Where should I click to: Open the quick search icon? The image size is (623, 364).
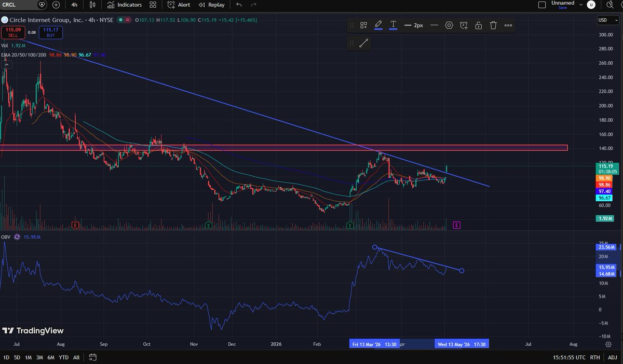[x=609, y=5]
